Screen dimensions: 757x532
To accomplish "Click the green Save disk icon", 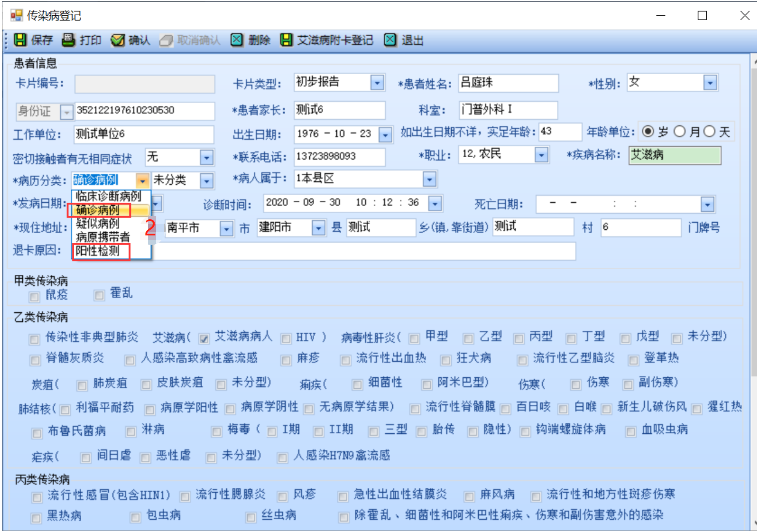I will 20,40.
